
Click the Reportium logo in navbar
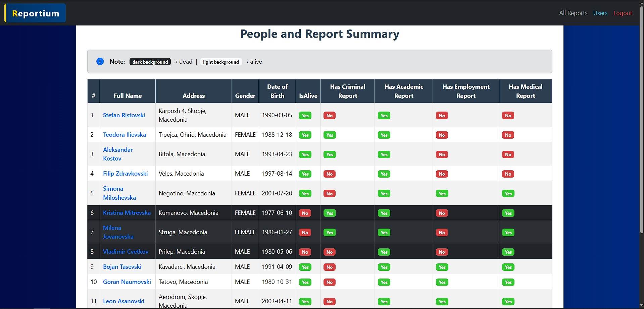35,13
